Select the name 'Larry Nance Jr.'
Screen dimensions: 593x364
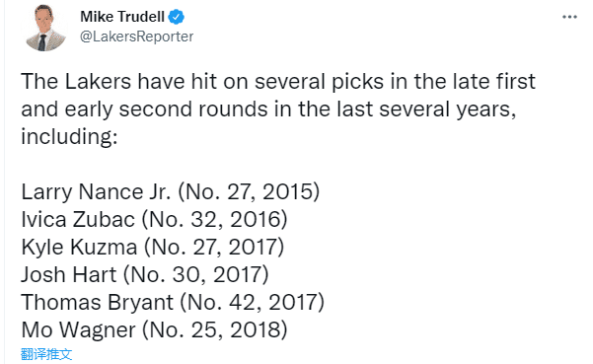(x=96, y=191)
